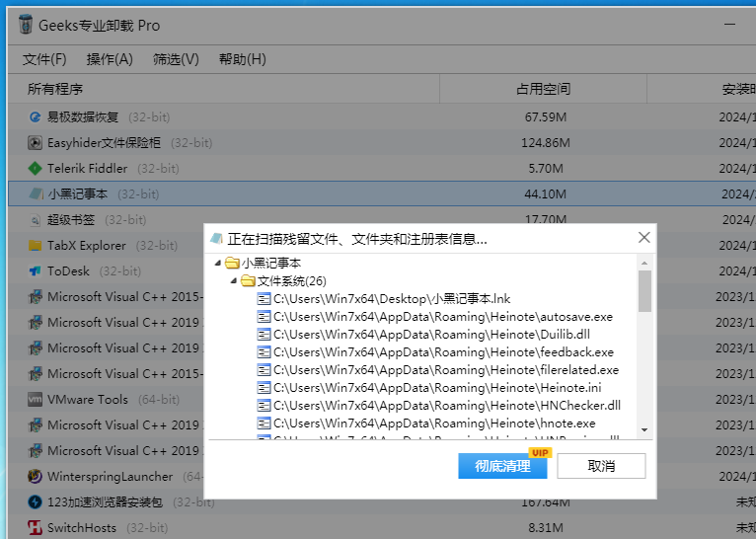756x539 pixels.
Task: Click the Easyhider文件保险柜 icon
Action: tap(36, 142)
